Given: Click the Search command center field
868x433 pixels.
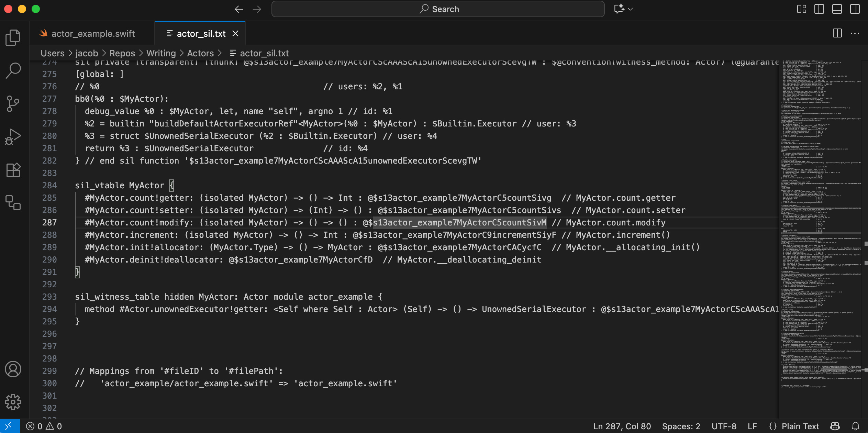Looking at the screenshot, I should pos(438,9).
